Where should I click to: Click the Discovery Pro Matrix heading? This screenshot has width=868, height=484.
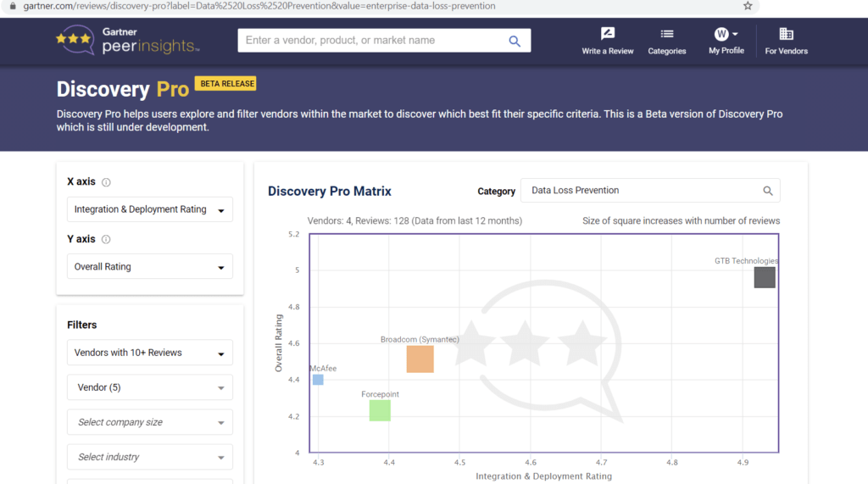(x=330, y=191)
